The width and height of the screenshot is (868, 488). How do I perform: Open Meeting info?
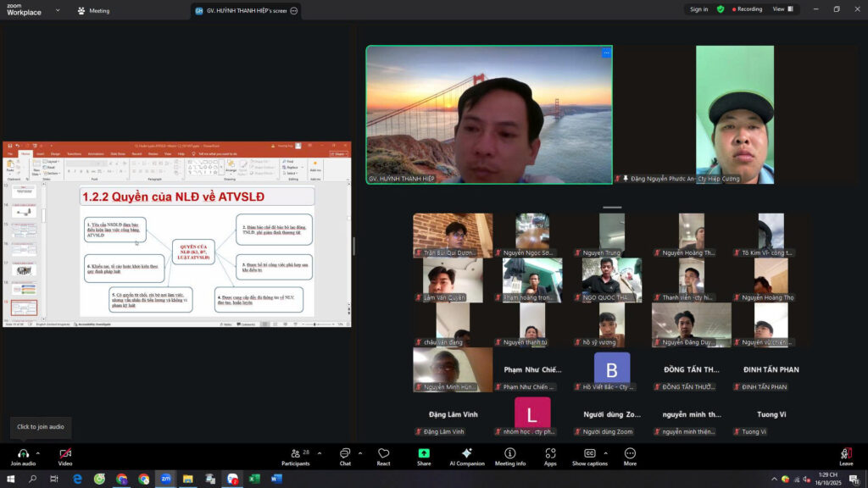[x=510, y=453]
